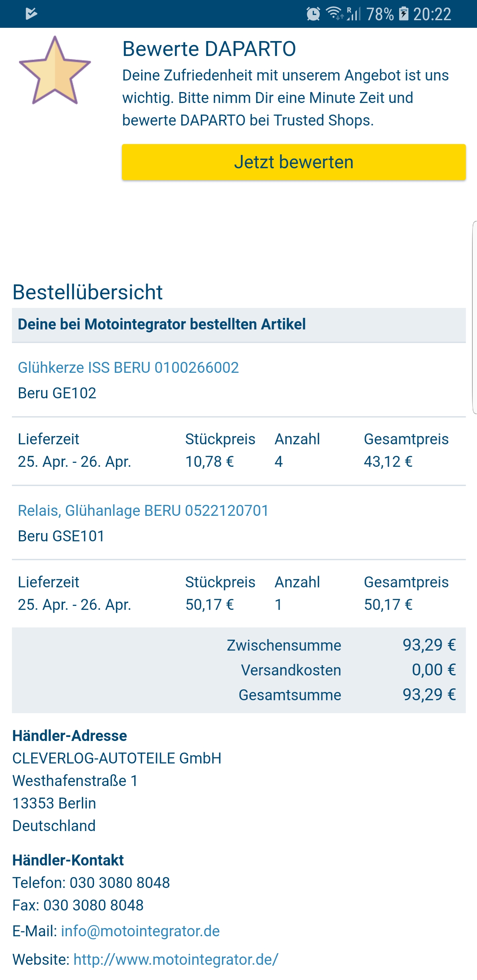This screenshot has height=980, width=477.
Task: Open the motointegrator.de website link
Action: (x=176, y=959)
